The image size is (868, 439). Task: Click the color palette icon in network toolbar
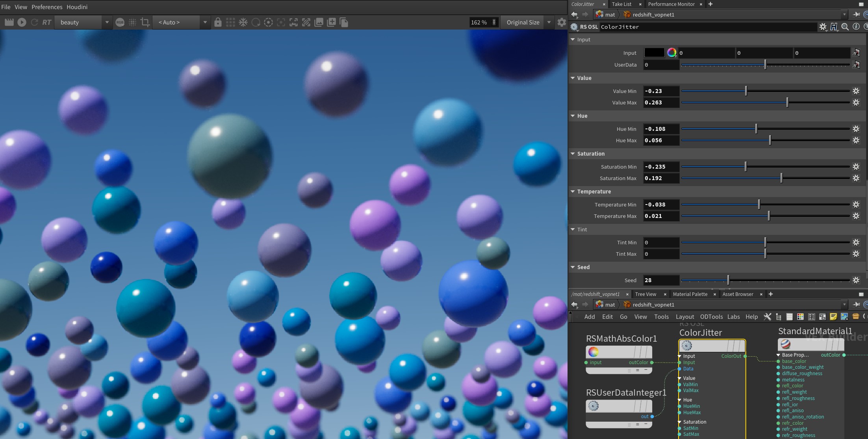click(x=800, y=316)
